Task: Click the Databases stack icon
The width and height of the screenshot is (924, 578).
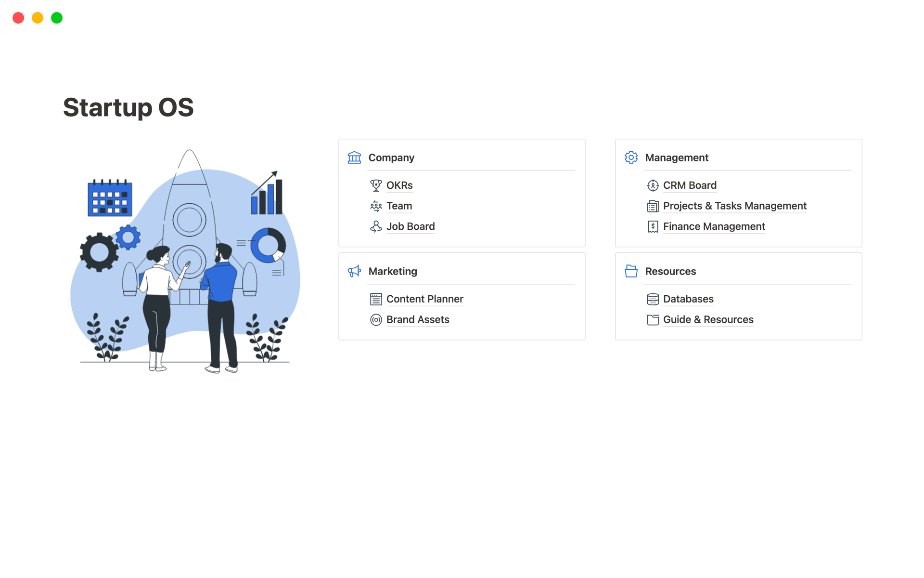Action: click(x=653, y=299)
